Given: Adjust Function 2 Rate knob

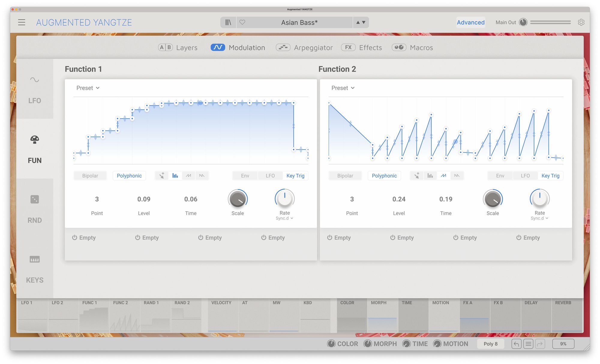Looking at the screenshot, I should click(539, 198).
